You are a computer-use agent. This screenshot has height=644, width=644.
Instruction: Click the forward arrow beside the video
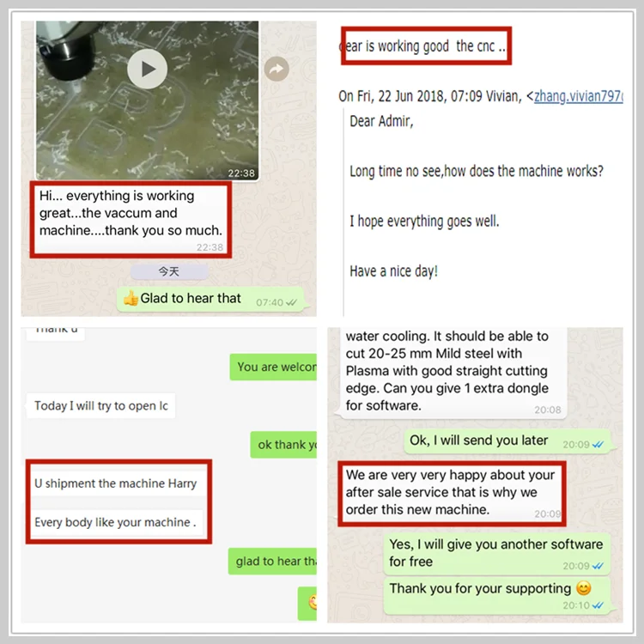pyautogui.click(x=276, y=69)
